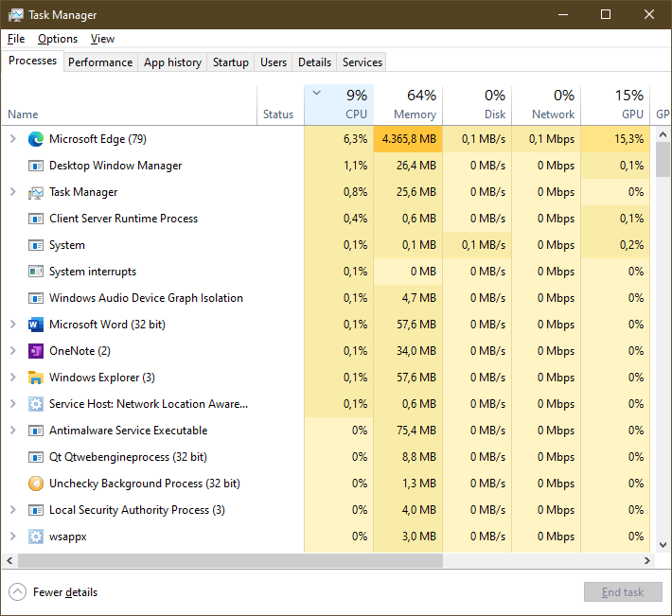Expand the wsappx process group
The width and height of the screenshot is (672, 616).
tap(13, 537)
